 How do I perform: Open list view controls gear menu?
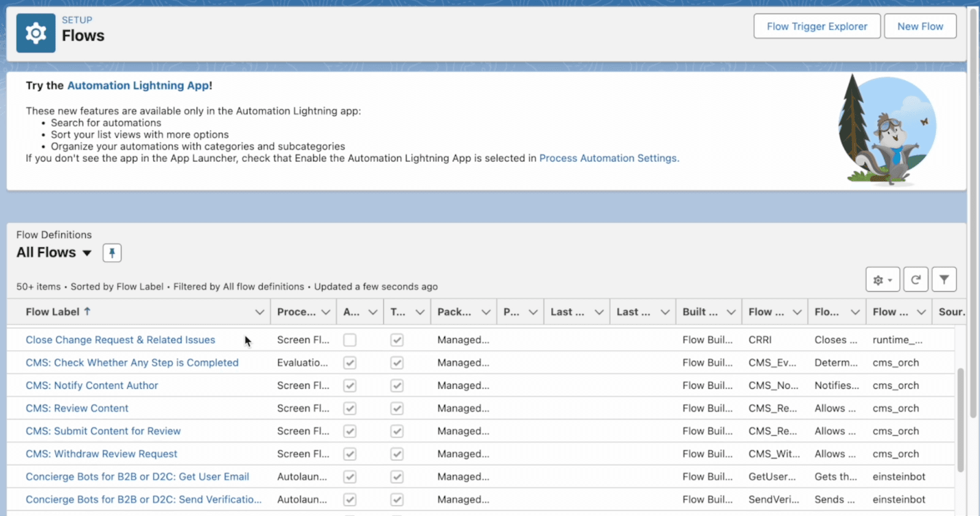[882, 280]
